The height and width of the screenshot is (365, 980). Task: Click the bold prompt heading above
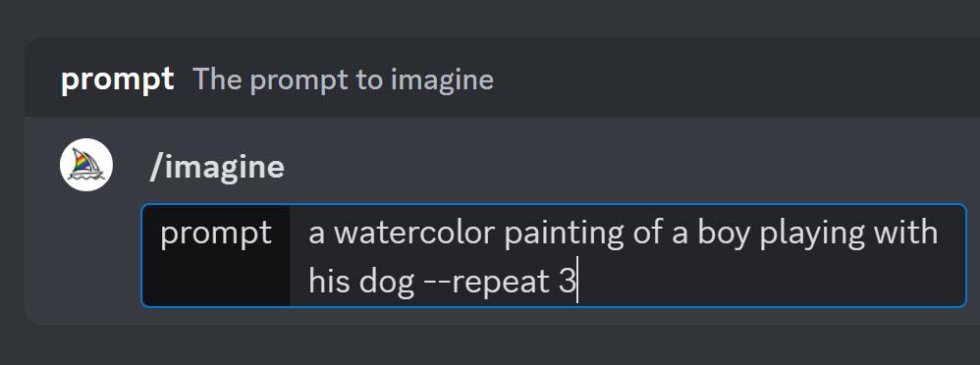[117, 79]
